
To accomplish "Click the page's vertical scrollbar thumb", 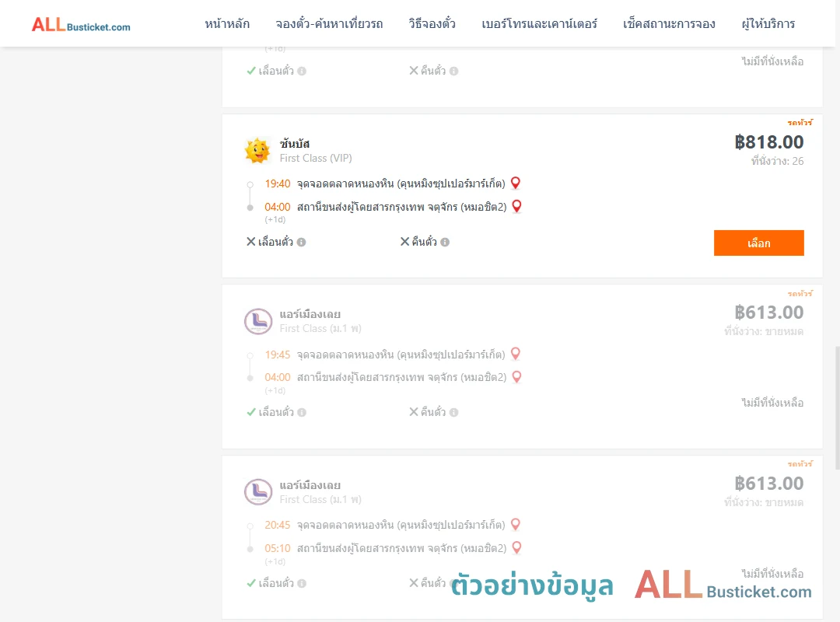I will tap(838, 408).
